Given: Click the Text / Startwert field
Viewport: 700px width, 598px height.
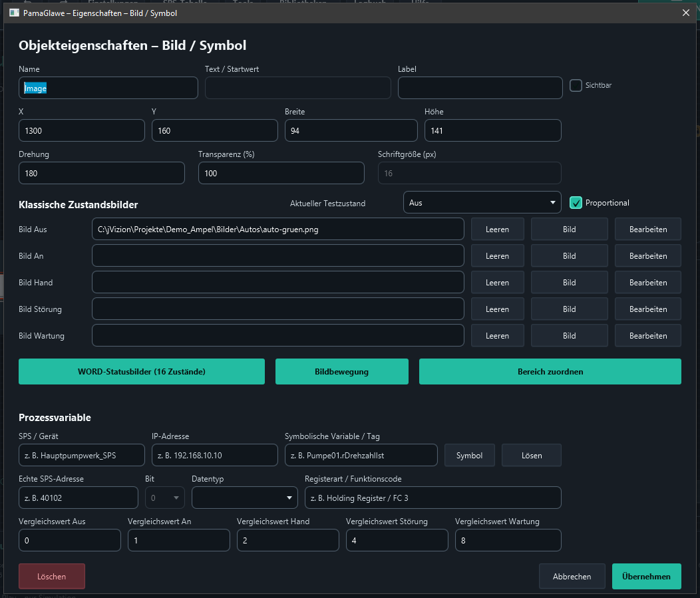Looking at the screenshot, I should 298,88.
